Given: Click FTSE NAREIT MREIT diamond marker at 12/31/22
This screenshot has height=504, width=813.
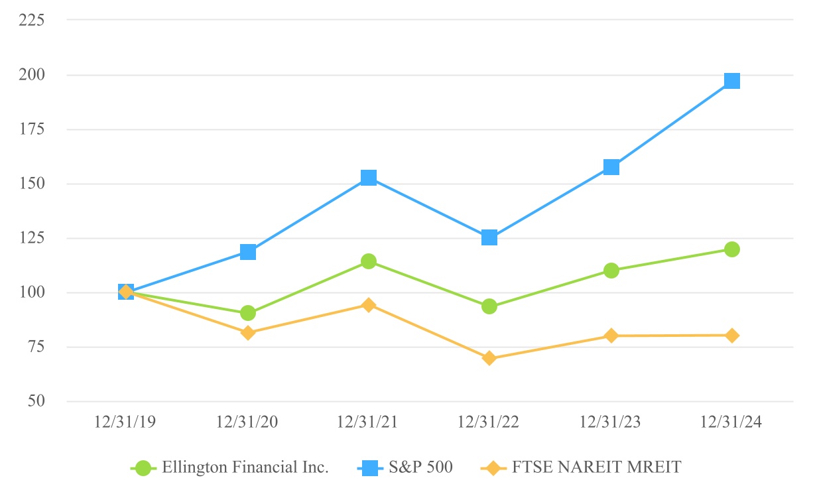Looking at the screenshot, I should 489,358.
